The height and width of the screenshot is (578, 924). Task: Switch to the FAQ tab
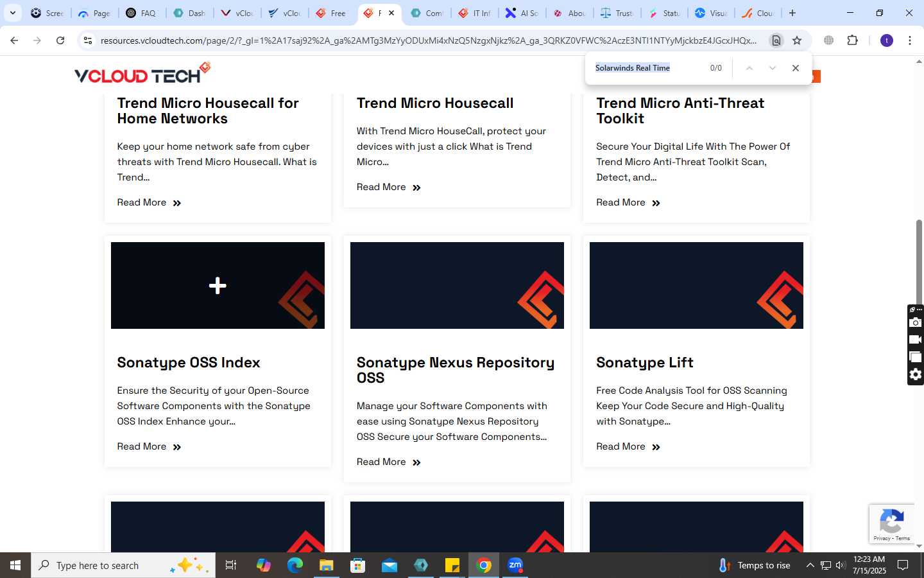tap(141, 13)
